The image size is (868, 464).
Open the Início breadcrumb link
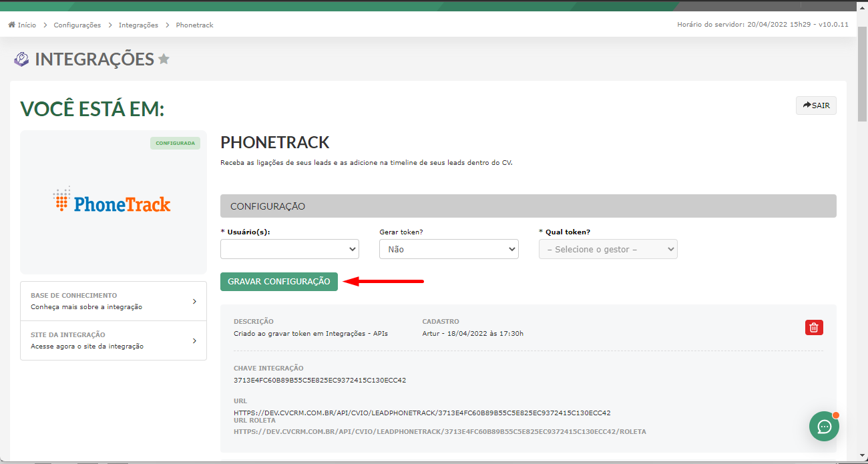(27, 25)
